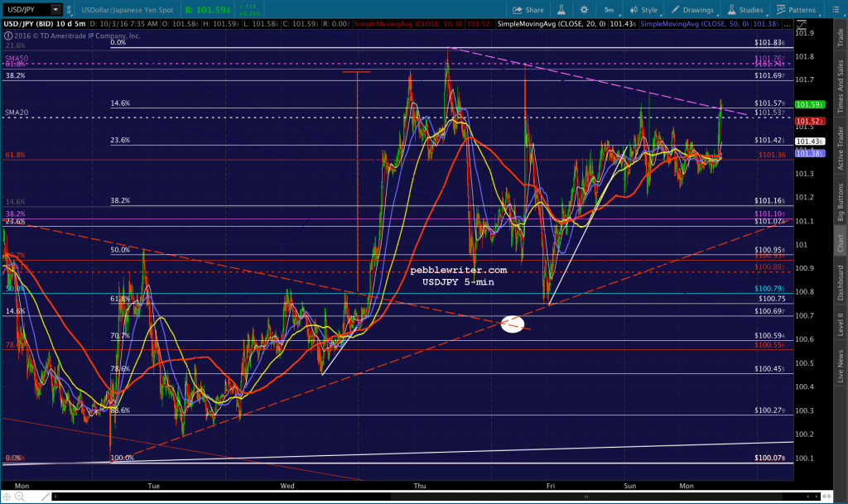
Task: Open the Drawings menu
Action: (x=693, y=10)
